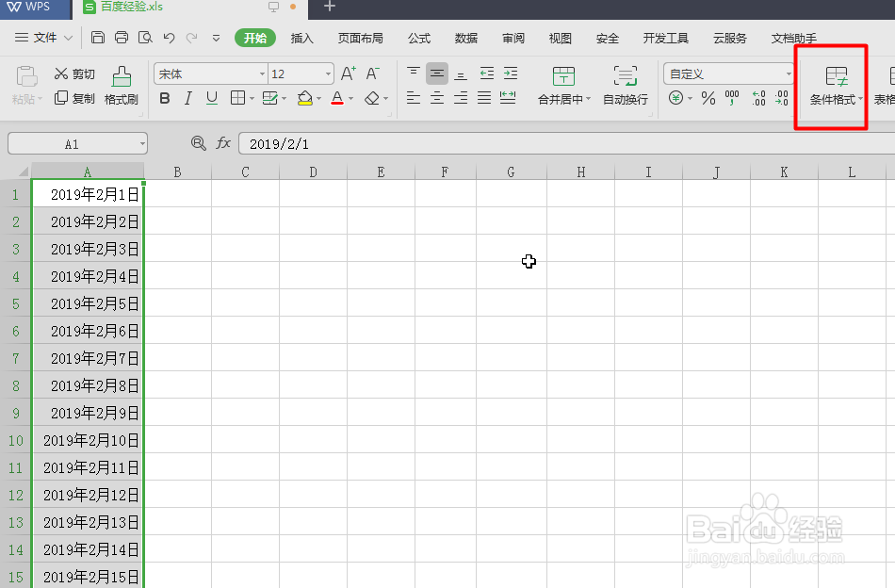The width and height of the screenshot is (895, 588).
Task: Toggle vertical middle alignment
Action: (x=437, y=73)
